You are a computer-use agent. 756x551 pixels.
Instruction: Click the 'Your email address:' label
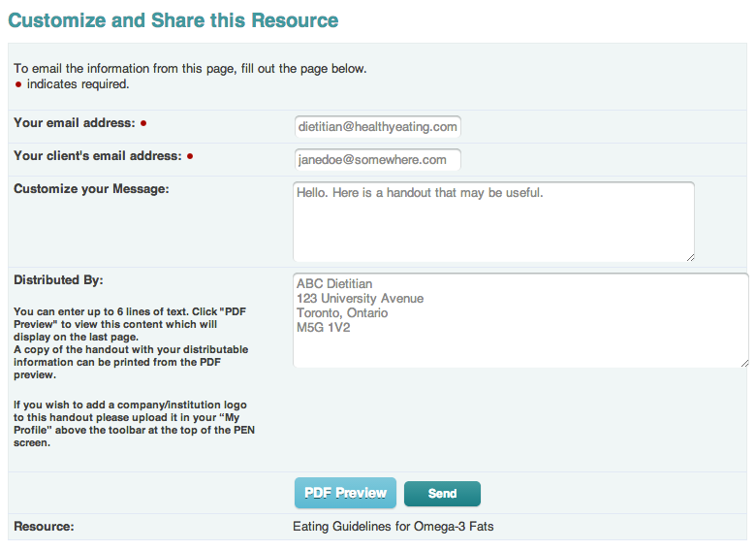[x=75, y=123]
